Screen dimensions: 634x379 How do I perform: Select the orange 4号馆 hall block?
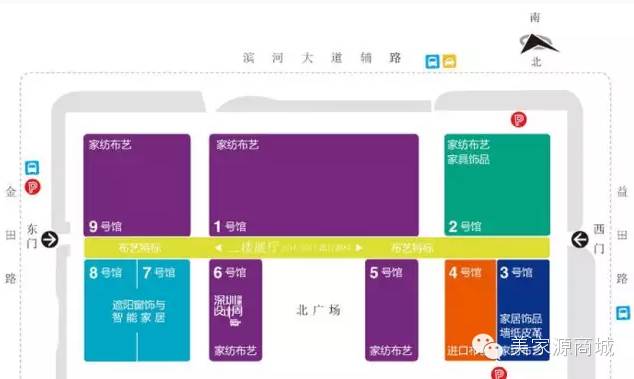[471, 310]
